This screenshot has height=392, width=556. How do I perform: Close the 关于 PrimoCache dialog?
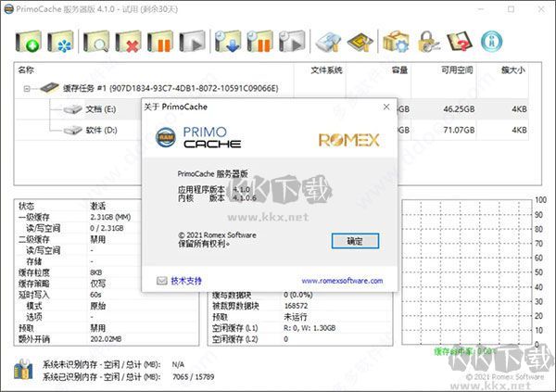[x=386, y=107]
